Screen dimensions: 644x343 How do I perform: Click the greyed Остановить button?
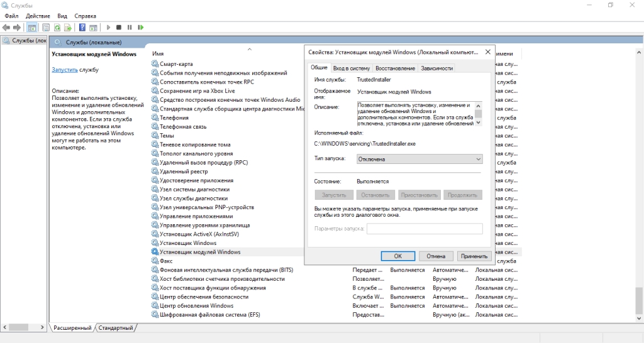click(x=375, y=195)
